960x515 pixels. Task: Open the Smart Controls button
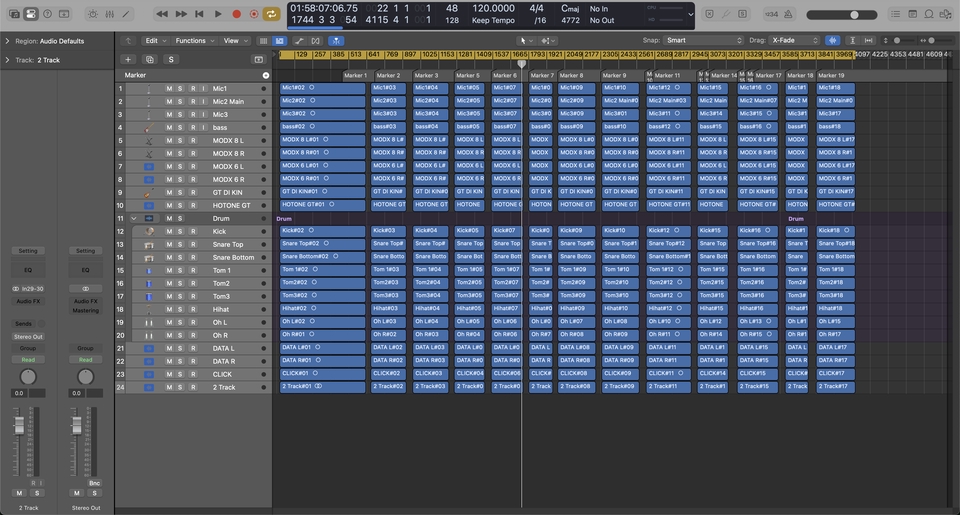(92, 14)
